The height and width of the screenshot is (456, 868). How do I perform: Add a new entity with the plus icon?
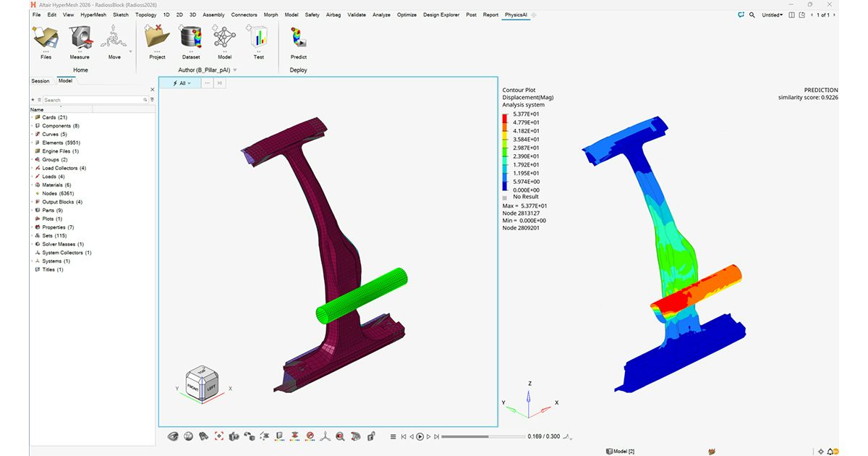point(33,100)
